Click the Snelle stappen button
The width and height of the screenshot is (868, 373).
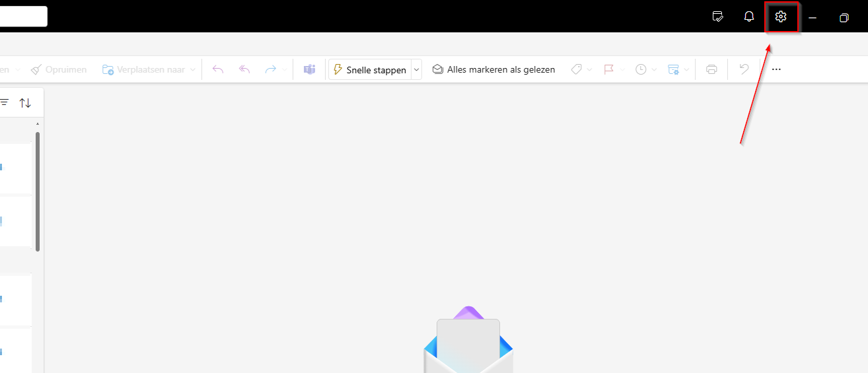point(369,69)
